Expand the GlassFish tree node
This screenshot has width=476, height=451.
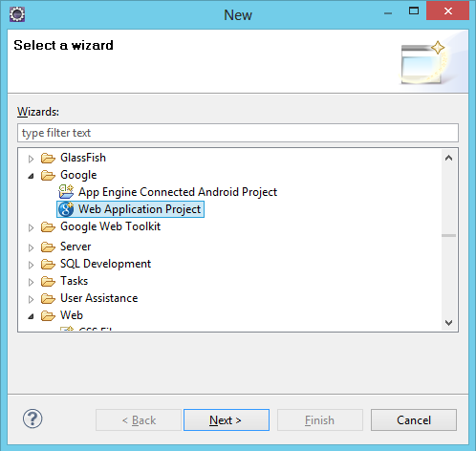(31, 159)
